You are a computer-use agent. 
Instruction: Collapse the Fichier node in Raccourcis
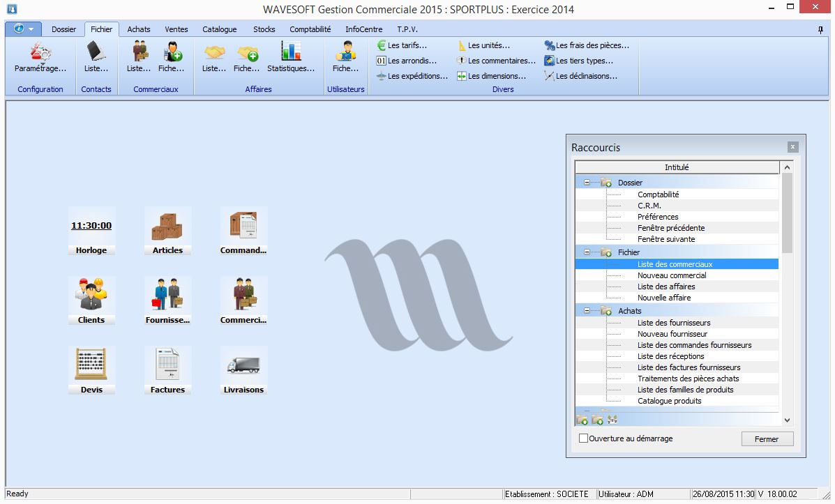tap(587, 252)
